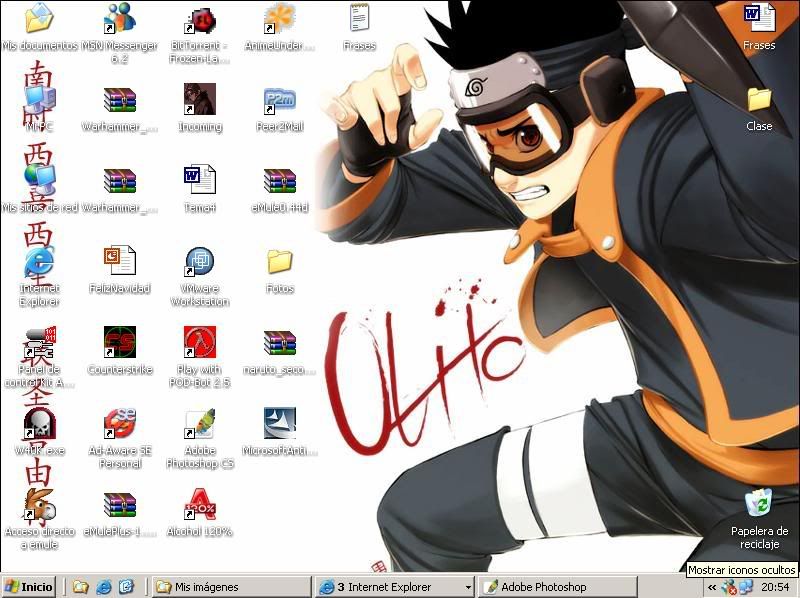Image resolution: width=800 pixels, height=598 pixels.
Task: Launch the Alcohol 120% shortcut icon
Action: pos(199,504)
